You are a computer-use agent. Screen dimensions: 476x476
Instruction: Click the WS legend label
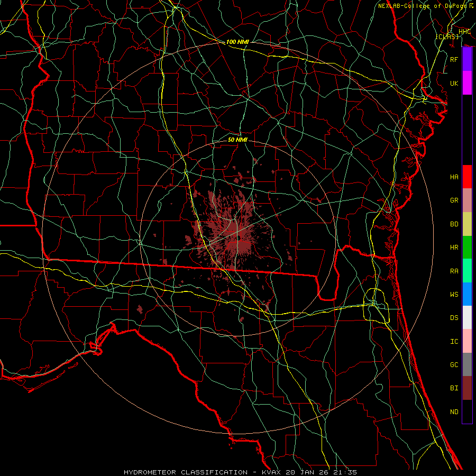pyautogui.click(x=454, y=295)
